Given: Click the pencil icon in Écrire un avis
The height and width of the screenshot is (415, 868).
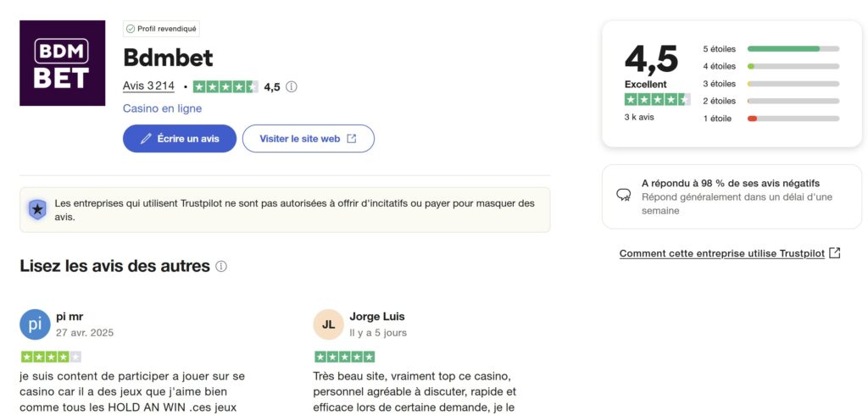Looking at the screenshot, I should 146,139.
